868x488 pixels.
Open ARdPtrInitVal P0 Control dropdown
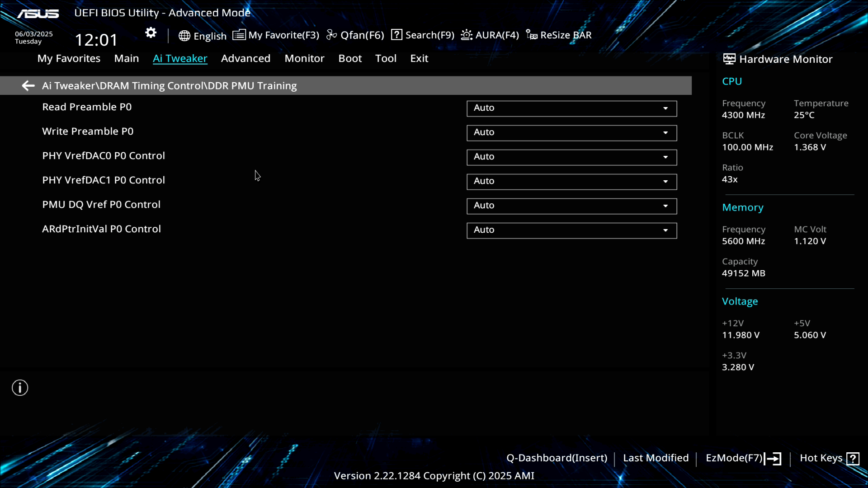571,230
